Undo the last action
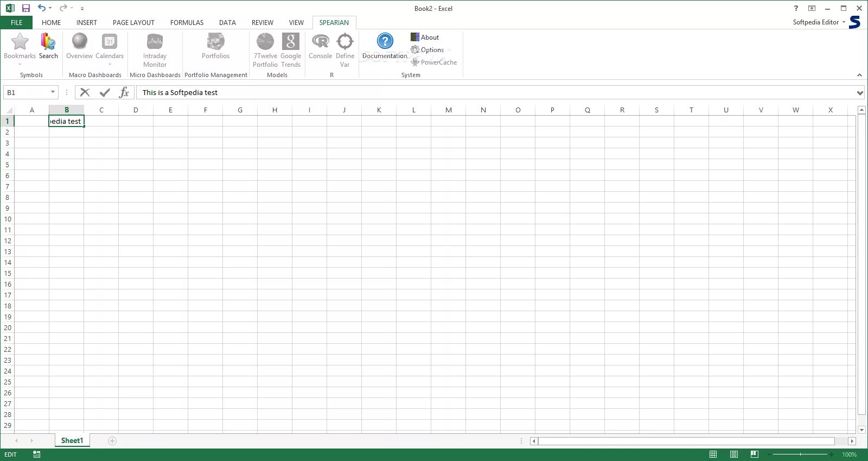The height and width of the screenshot is (461, 868). (41, 8)
